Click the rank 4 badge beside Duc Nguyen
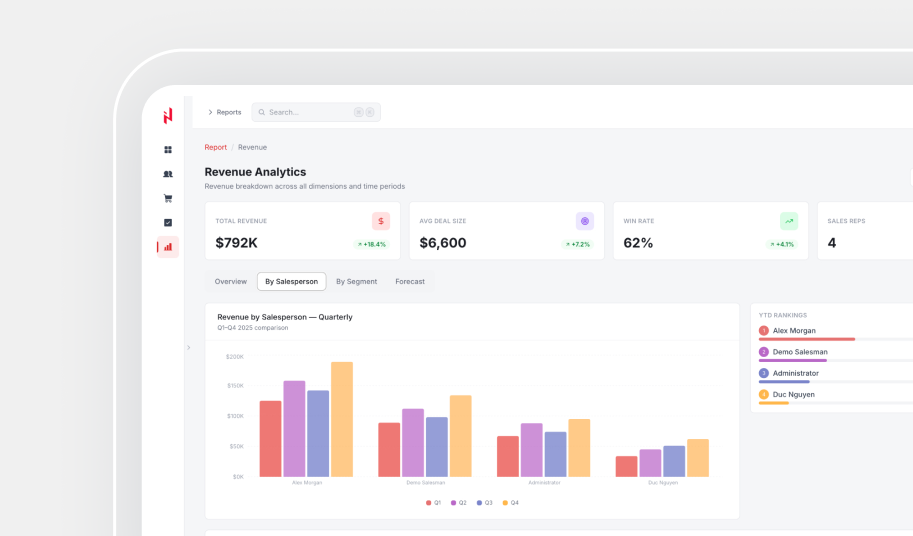This screenshot has height=536, width=913. click(x=764, y=395)
